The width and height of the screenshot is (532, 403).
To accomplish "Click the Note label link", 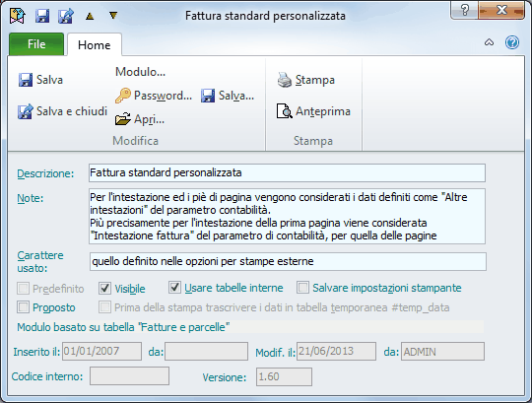I will (31, 198).
